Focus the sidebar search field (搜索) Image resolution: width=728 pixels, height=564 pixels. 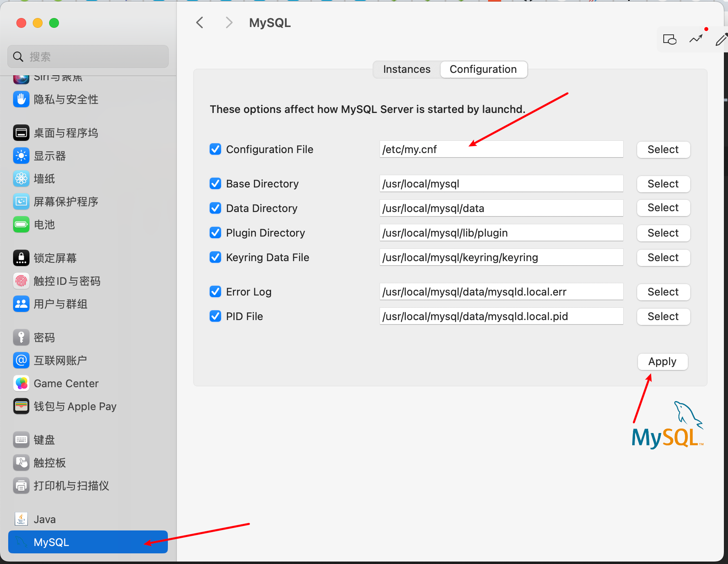pyautogui.click(x=88, y=56)
